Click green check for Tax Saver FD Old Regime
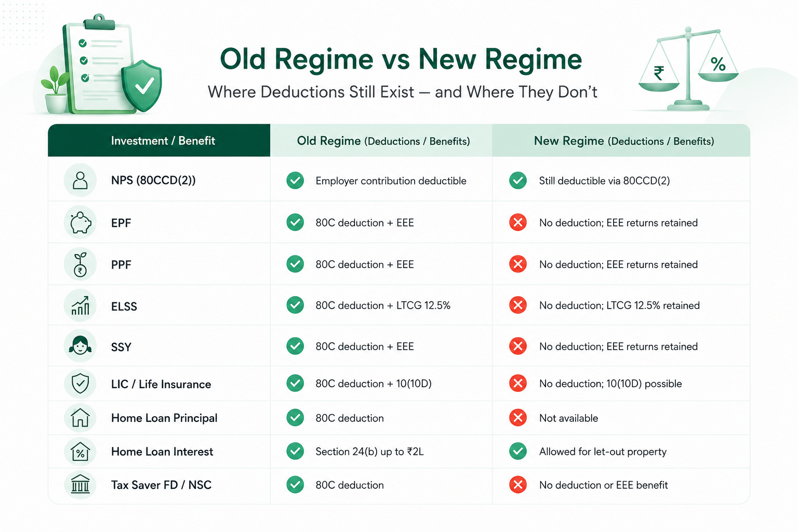Screen dimensions: 798x532 pyautogui.click(x=295, y=485)
